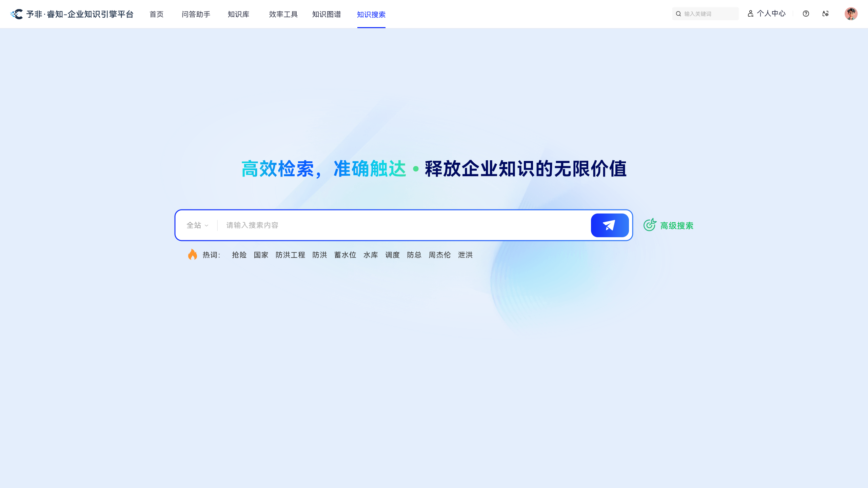Click the magnifier icon in top search
Screen dimensions: 868x488
pos(678,14)
